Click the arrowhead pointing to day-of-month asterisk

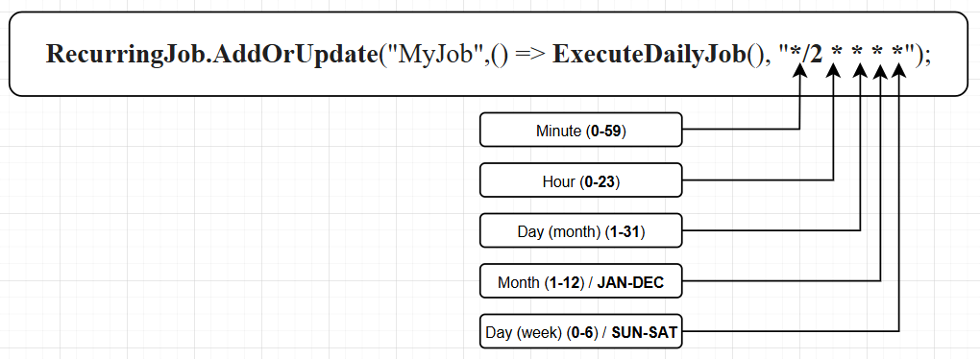click(x=861, y=72)
